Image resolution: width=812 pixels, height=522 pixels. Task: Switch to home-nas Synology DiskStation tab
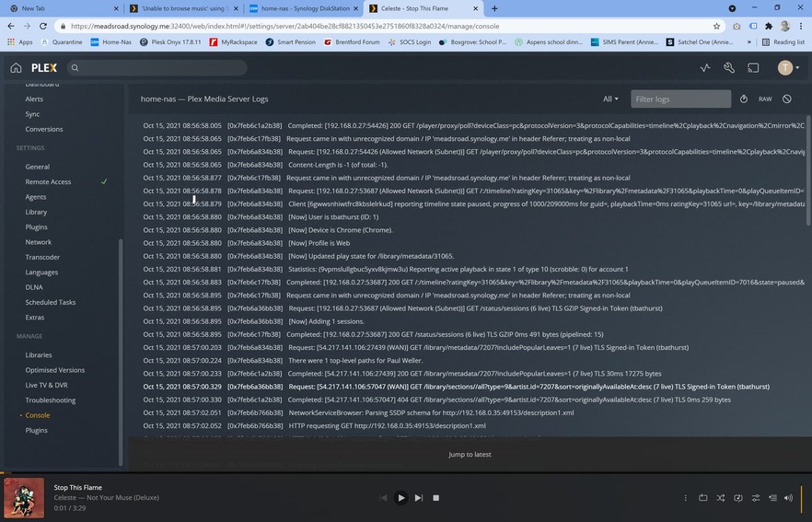click(304, 8)
